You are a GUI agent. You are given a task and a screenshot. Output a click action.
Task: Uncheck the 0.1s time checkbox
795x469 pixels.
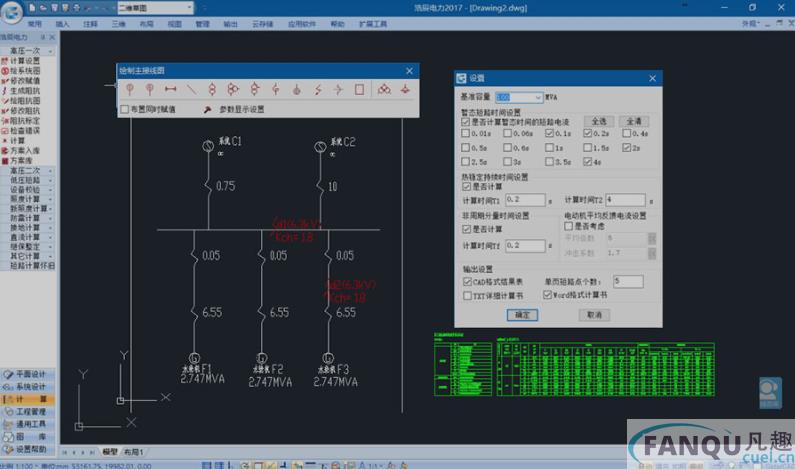point(549,133)
